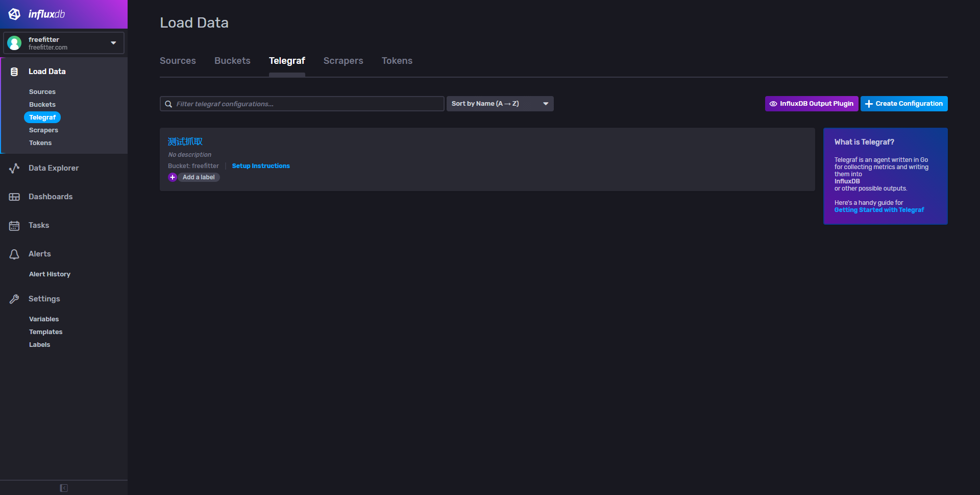This screenshot has height=495, width=980.
Task: Click the Settings wrench icon
Action: click(x=14, y=299)
